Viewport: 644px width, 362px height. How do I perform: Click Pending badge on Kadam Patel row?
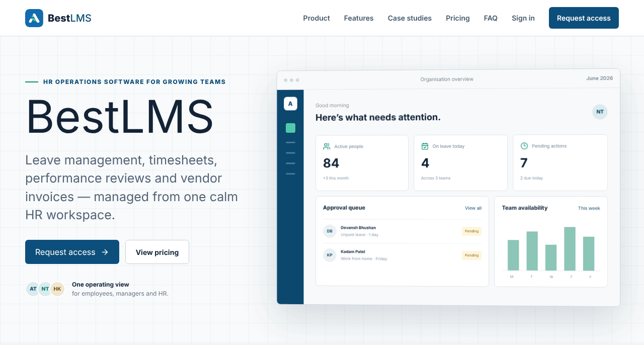(471, 255)
